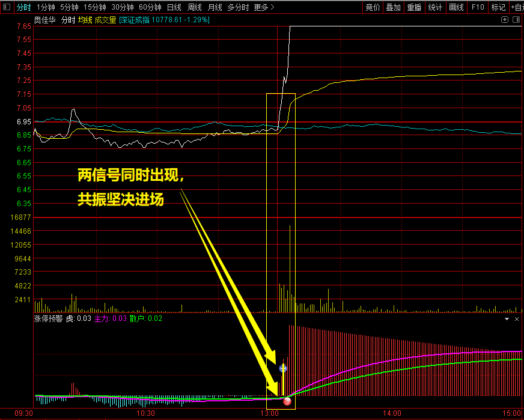This screenshot has width=524, height=420.
Task: Click the 深证成指 index link
Action: pyautogui.click(x=135, y=20)
